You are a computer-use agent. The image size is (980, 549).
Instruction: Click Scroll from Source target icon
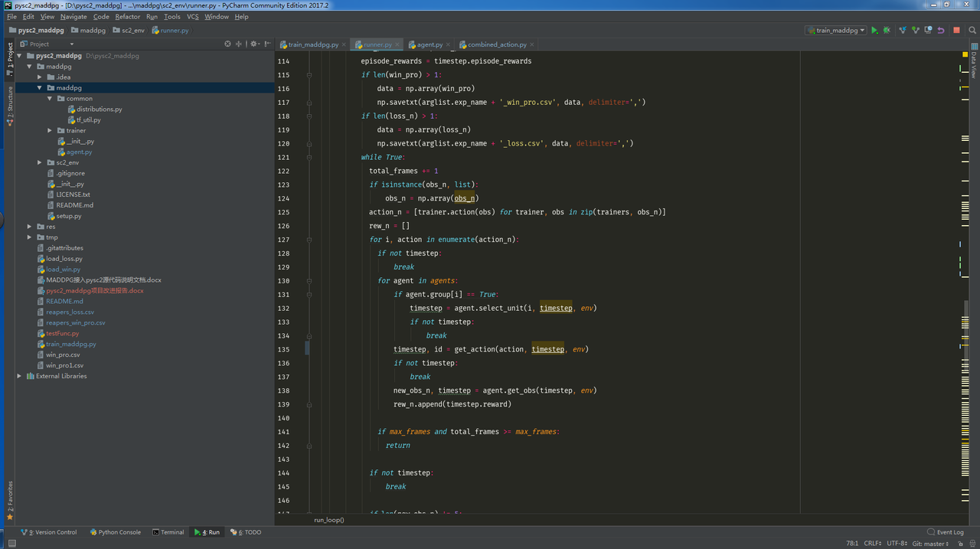227,44
